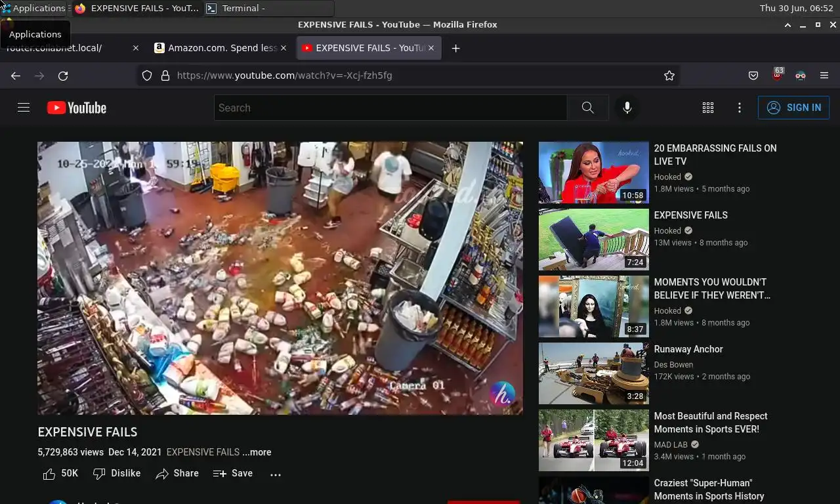Open MOMENTS YOU WOULDN'T BELIEVE thumbnail
This screenshot has width=840, height=504.
tap(594, 306)
